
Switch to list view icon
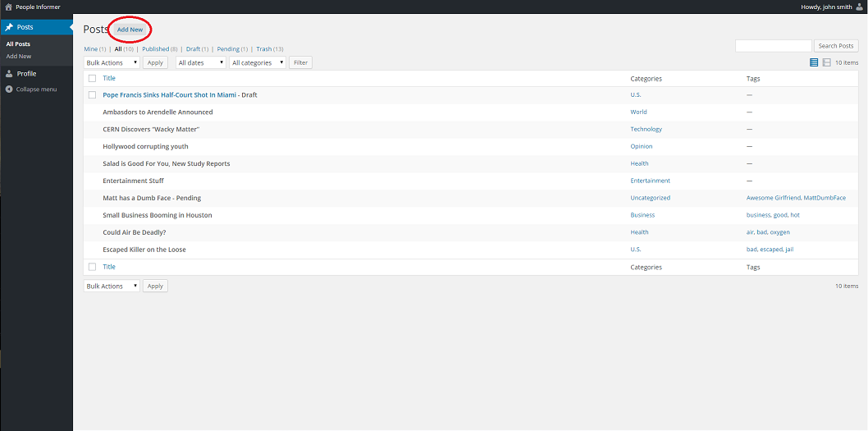814,62
